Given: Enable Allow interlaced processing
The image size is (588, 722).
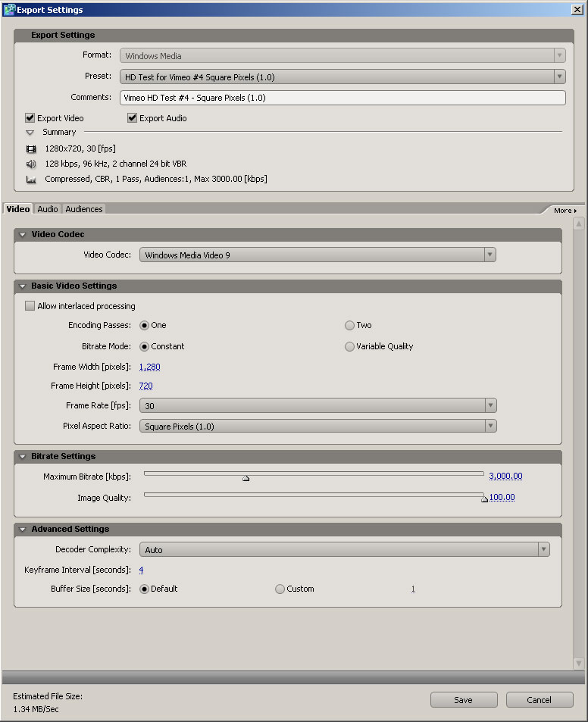Looking at the screenshot, I should coord(30,306).
